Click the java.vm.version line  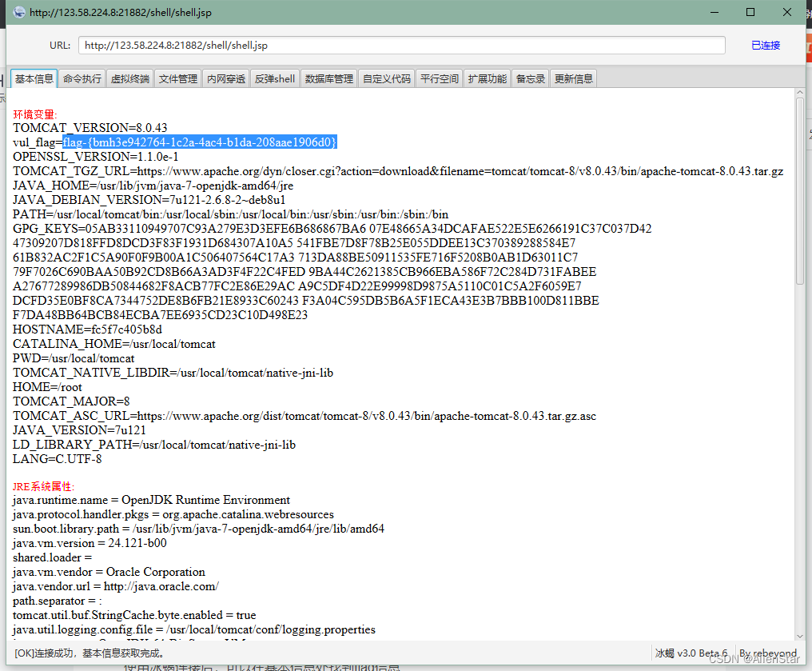point(90,542)
